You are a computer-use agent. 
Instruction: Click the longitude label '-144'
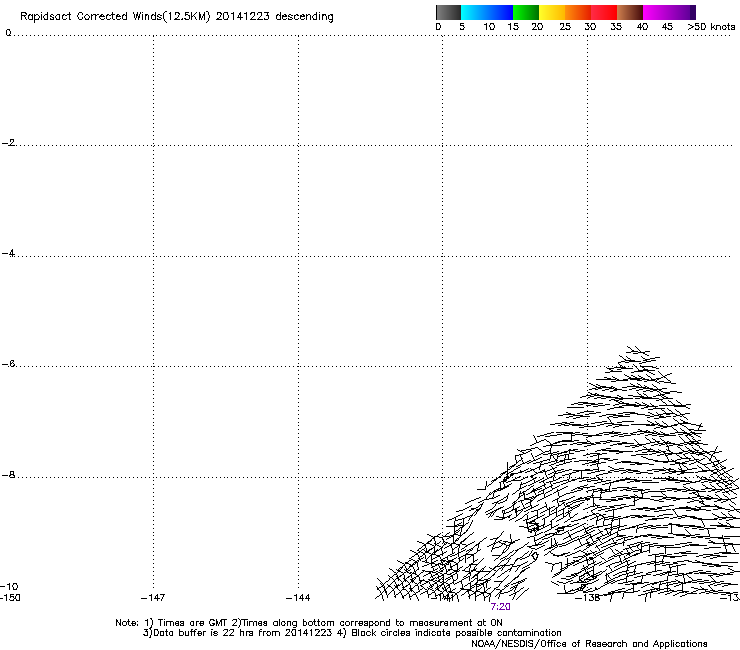pyautogui.click(x=298, y=598)
